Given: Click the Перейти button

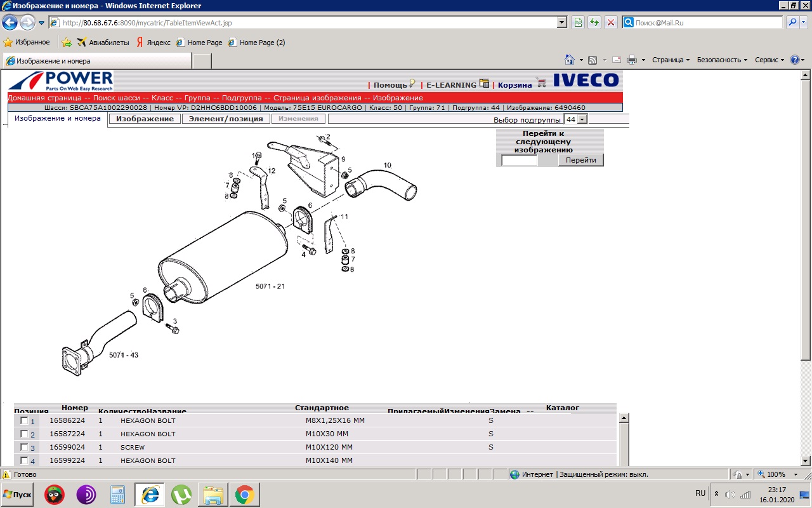Looking at the screenshot, I should [580, 160].
